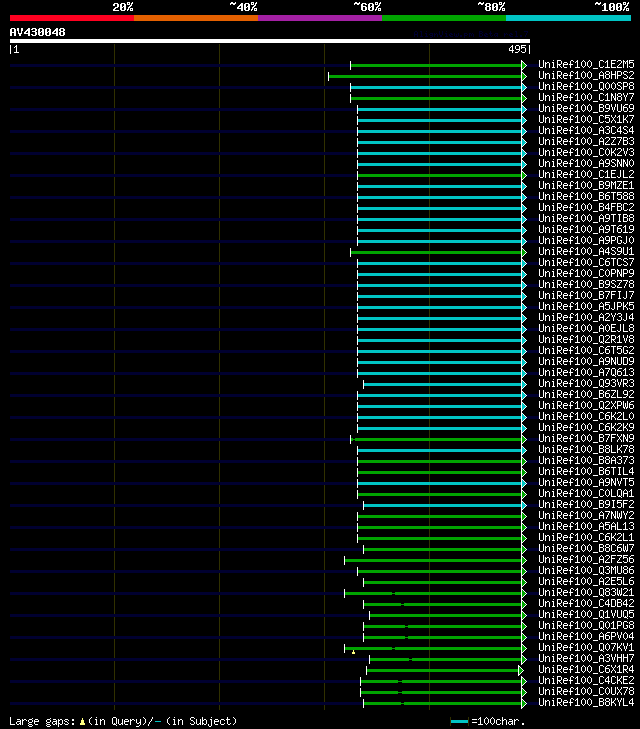The image size is (640, 729).
Task: Open hit UniRef100_C6K2L1
Action: 586,537
